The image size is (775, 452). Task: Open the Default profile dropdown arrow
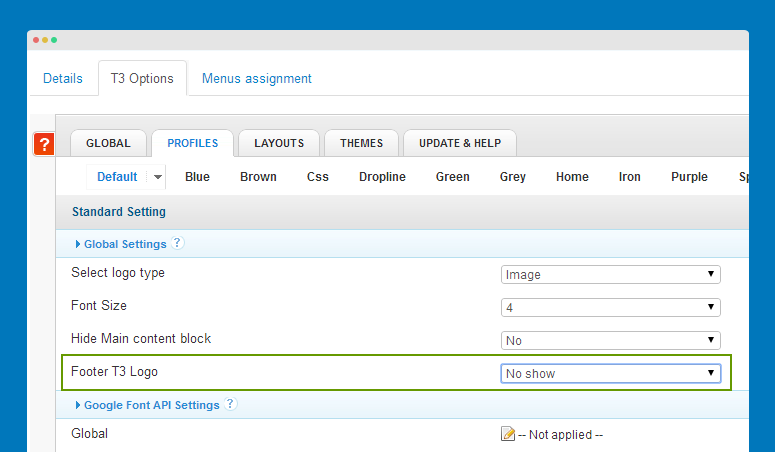(158, 177)
